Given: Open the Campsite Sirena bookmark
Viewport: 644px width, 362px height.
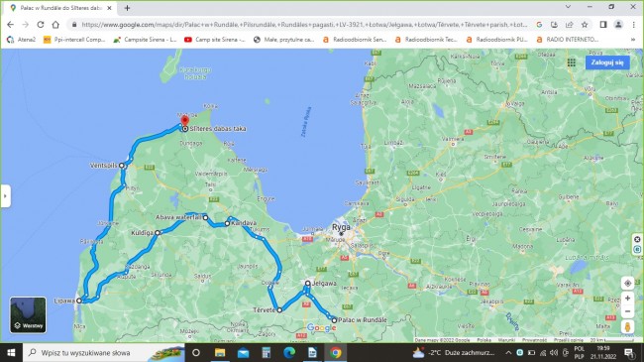Looking at the screenshot, I should (145, 40).
